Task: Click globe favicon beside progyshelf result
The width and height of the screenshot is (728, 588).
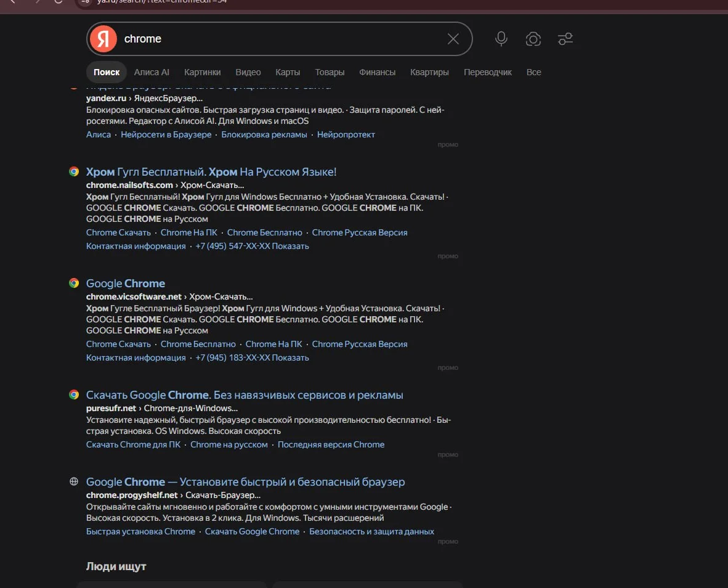Action: 74,481
